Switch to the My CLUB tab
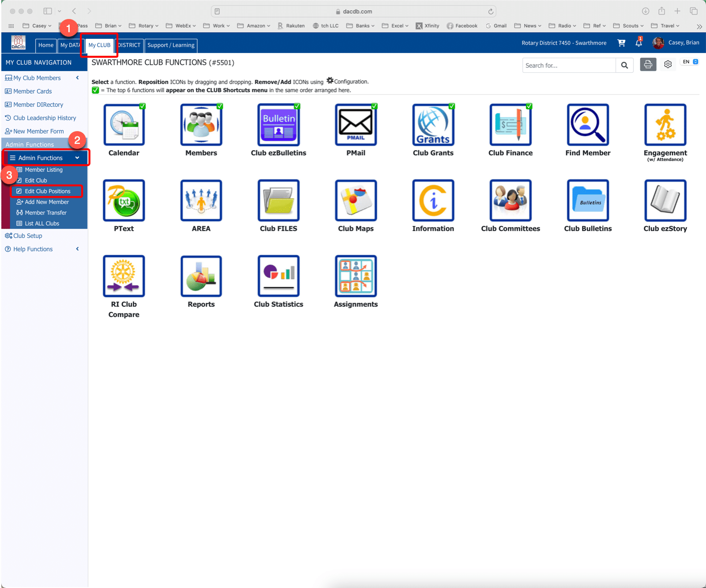The height and width of the screenshot is (588, 706). [99, 45]
